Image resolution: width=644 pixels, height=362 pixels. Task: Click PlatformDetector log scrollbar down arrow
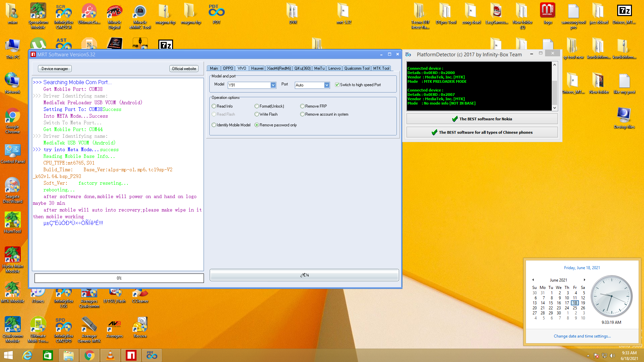pyautogui.click(x=554, y=108)
